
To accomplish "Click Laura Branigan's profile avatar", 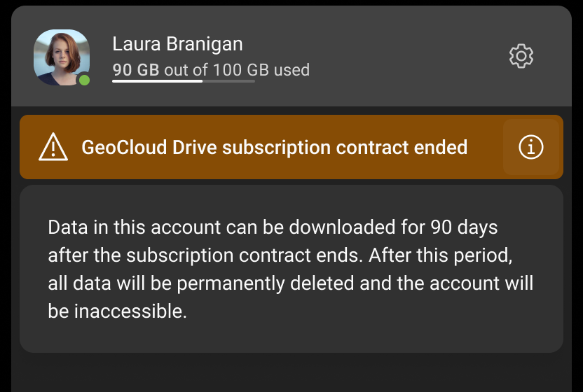I will tap(61, 57).
